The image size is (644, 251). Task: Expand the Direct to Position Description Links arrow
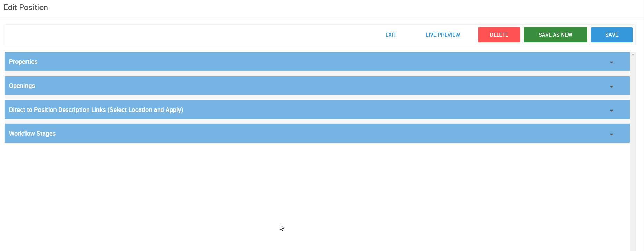[611, 111]
